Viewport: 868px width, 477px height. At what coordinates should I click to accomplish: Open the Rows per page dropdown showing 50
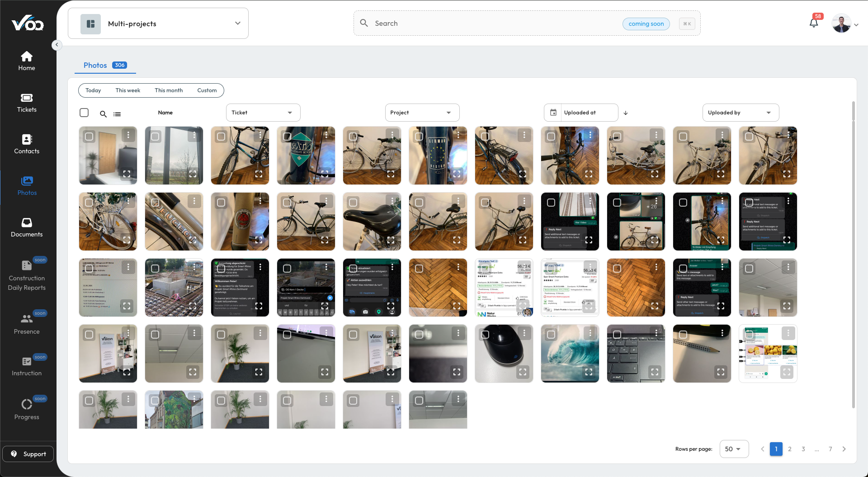click(x=734, y=449)
